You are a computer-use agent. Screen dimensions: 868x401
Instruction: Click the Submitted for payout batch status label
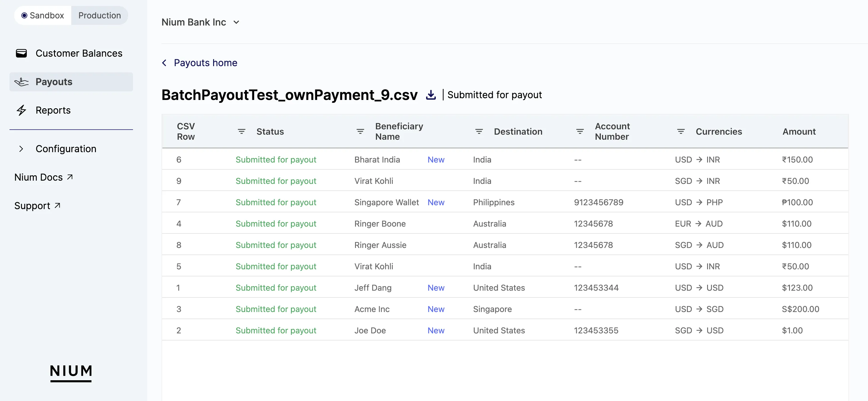coord(494,95)
